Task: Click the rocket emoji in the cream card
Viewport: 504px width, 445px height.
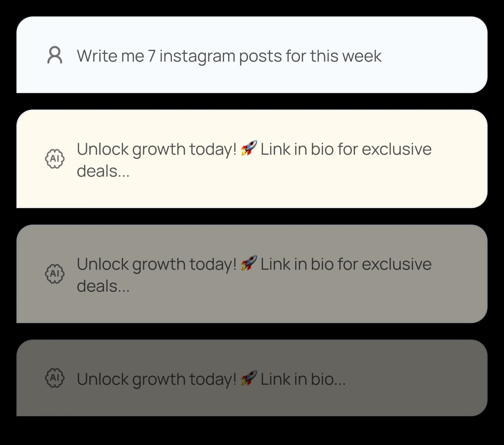Action: [x=249, y=148]
